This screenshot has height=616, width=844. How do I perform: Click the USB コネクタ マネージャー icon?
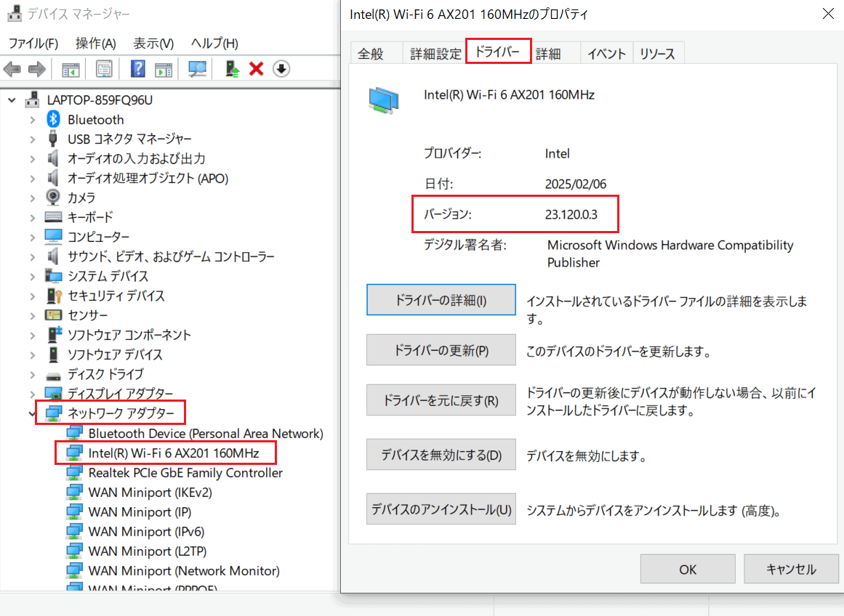(53, 139)
